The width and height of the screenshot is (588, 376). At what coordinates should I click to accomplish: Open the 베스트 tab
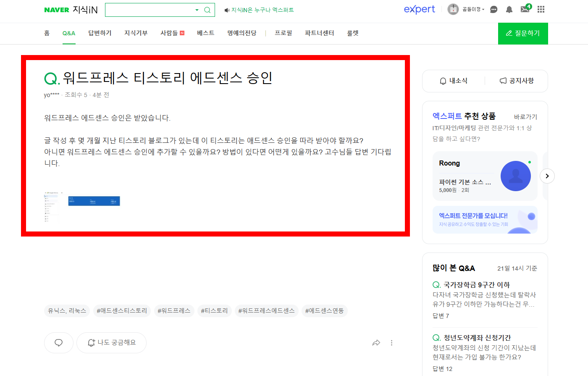[x=206, y=33]
